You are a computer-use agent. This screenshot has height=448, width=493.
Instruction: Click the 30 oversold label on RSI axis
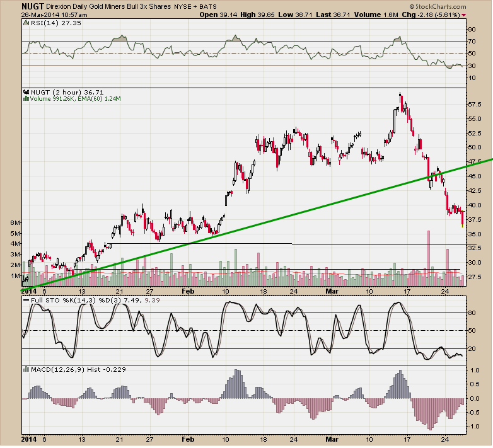[x=472, y=66]
